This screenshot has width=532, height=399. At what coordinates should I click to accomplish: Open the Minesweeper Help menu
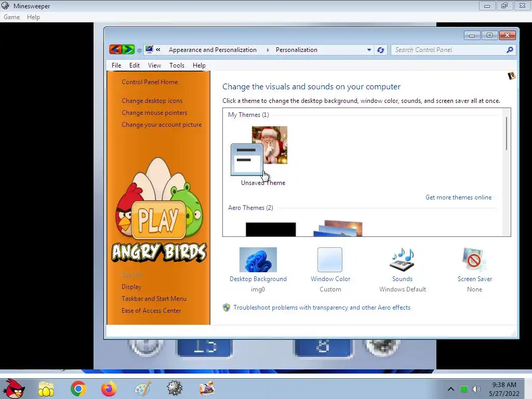click(x=33, y=17)
